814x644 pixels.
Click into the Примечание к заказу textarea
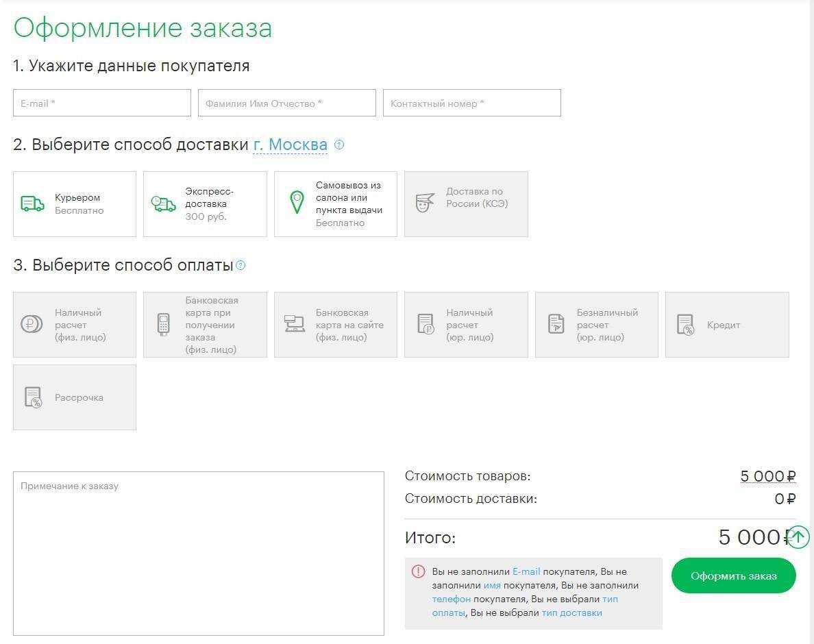pyautogui.click(x=199, y=553)
